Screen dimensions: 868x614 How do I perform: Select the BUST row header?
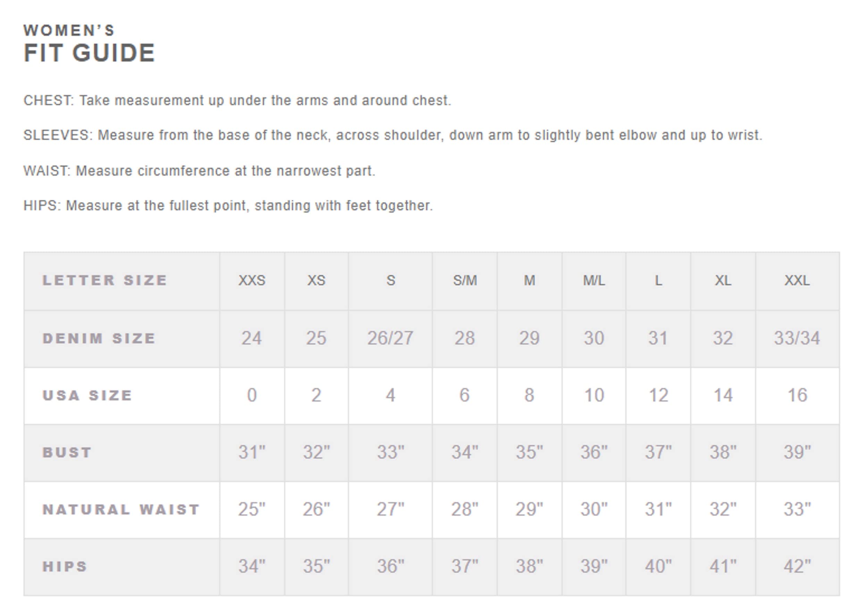(67, 453)
